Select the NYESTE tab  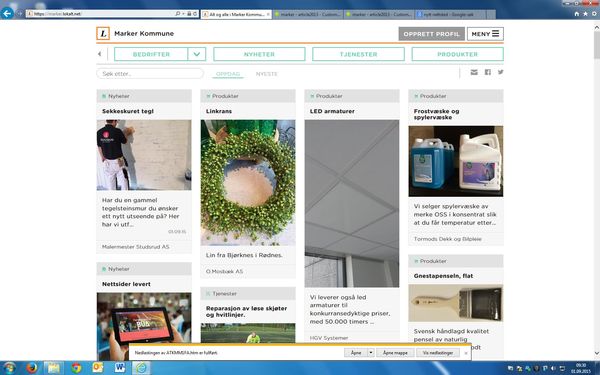click(267, 74)
